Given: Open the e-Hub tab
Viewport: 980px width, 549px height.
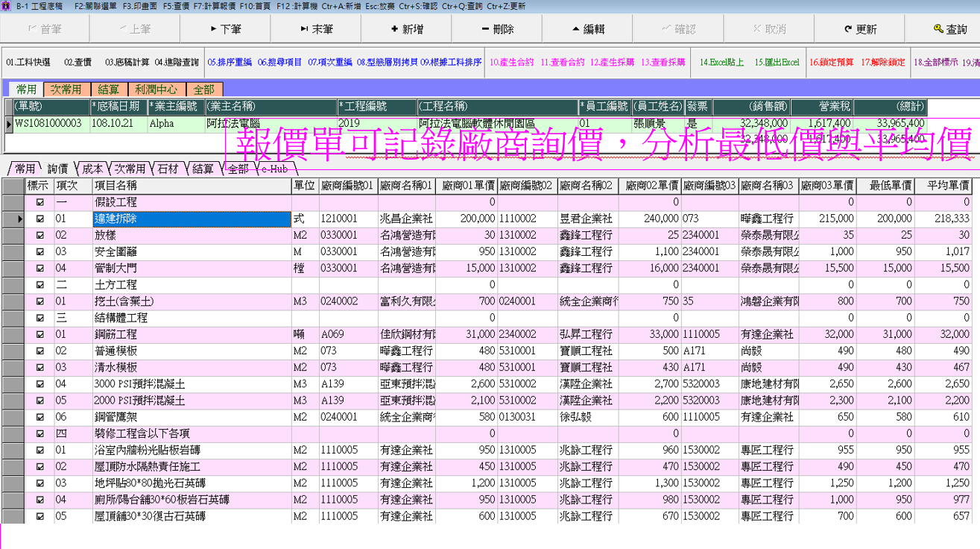Looking at the screenshot, I should pyautogui.click(x=274, y=169).
